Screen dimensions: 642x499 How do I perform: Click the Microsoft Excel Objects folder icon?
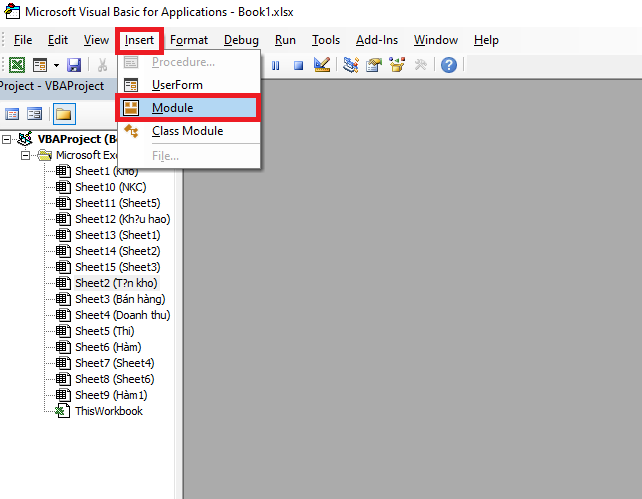point(45,156)
